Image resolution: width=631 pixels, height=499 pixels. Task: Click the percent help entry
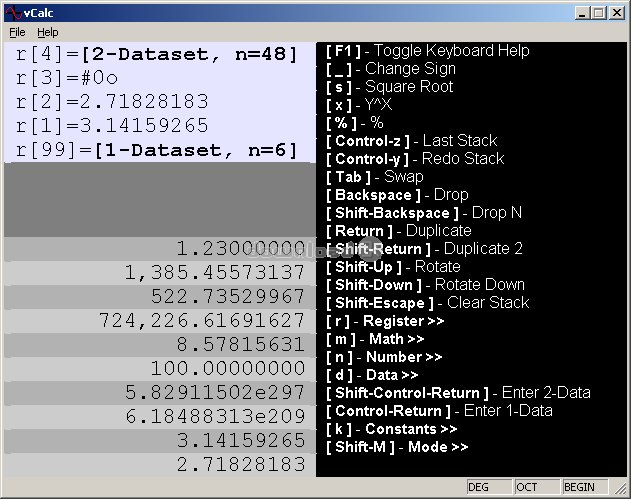354,123
